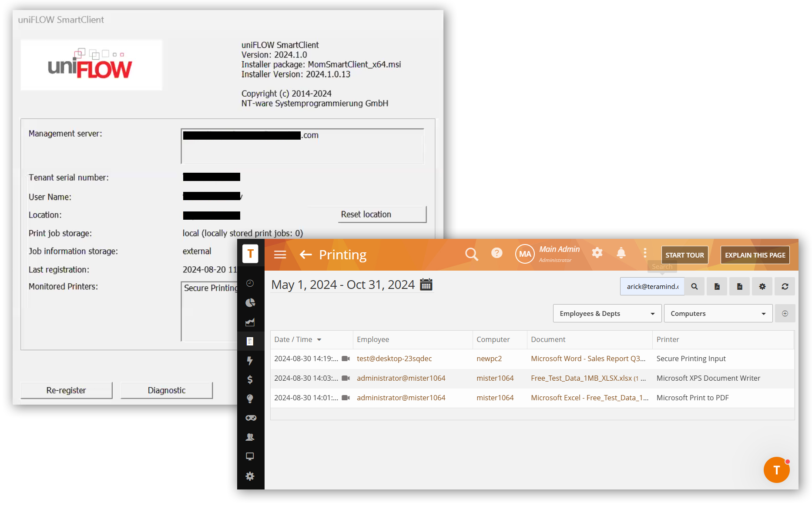Expand the Computers dropdown
The height and width of the screenshot is (506, 812).
(x=718, y=313)
